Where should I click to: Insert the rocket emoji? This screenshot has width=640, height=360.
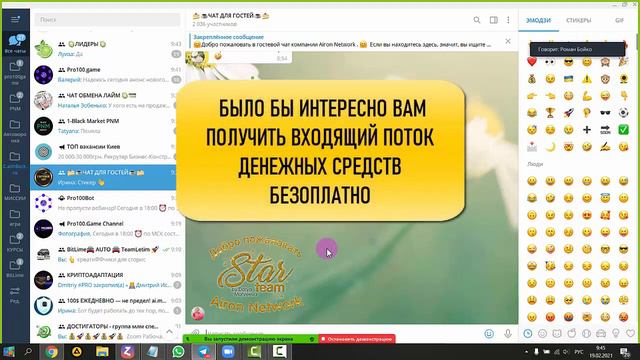(568, 113)
